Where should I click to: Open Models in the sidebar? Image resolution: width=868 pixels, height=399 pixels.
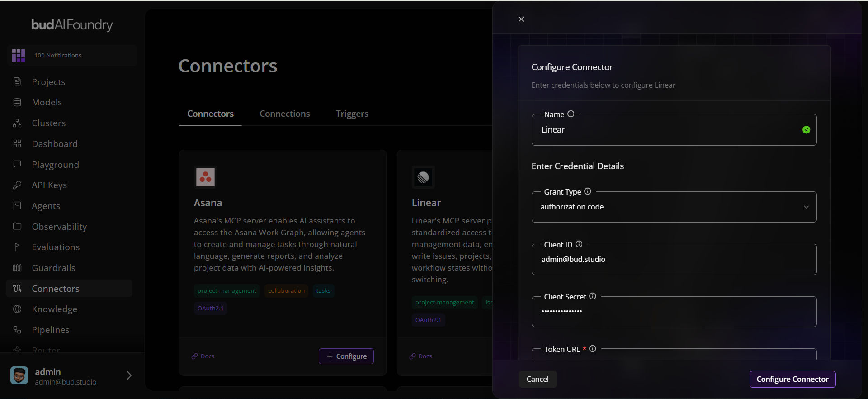(69, 102)
